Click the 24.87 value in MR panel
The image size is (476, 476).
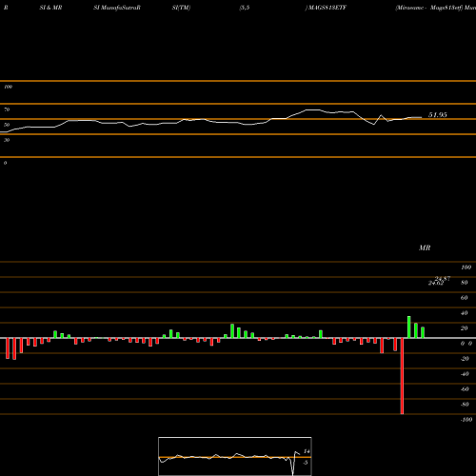coord(443,279)
